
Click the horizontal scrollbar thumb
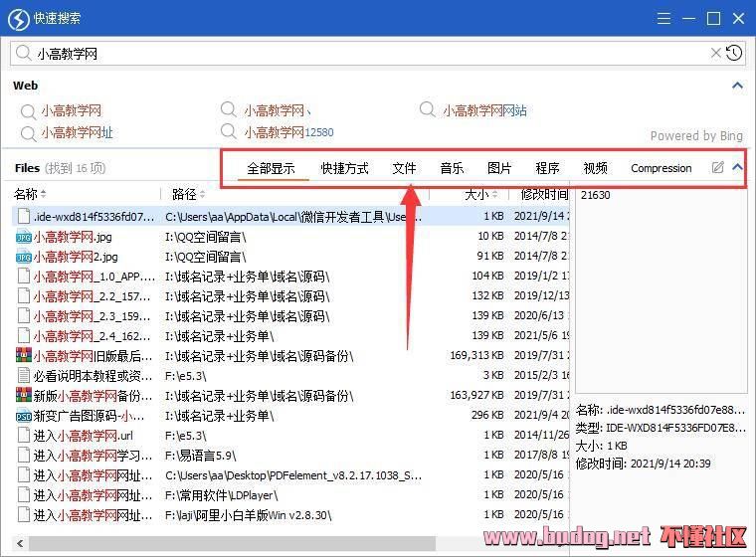point(233,543)
